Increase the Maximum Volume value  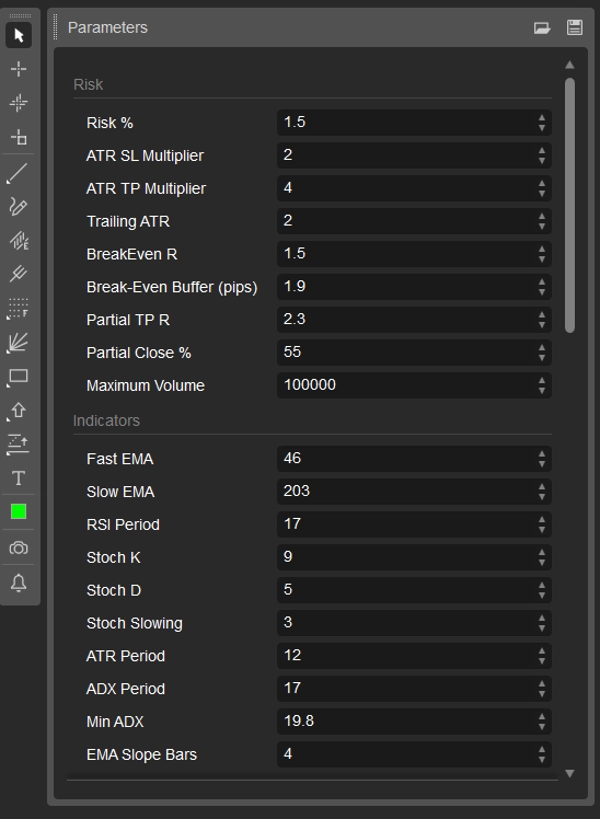542,381
